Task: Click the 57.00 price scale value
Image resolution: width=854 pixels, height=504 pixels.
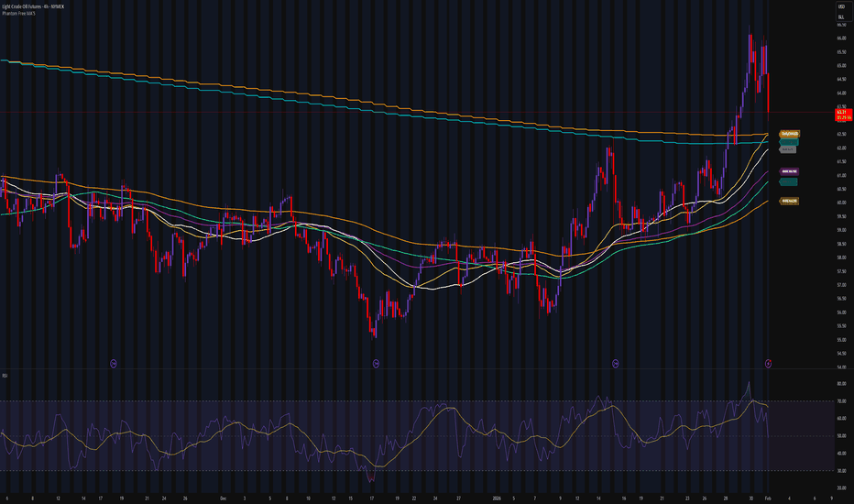Action: tap(841, 285)
